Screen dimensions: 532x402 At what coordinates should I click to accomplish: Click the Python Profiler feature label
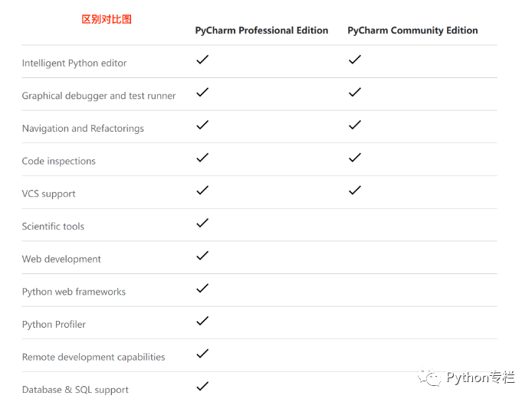54,325
